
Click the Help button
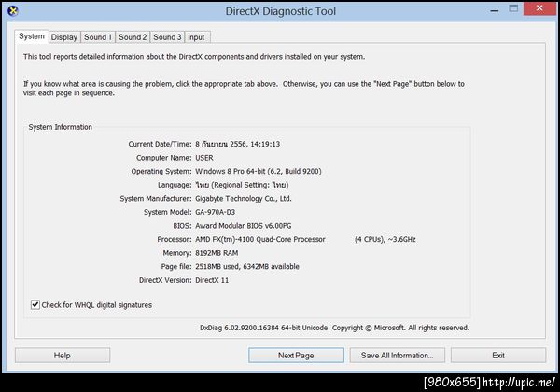point(63,356)
